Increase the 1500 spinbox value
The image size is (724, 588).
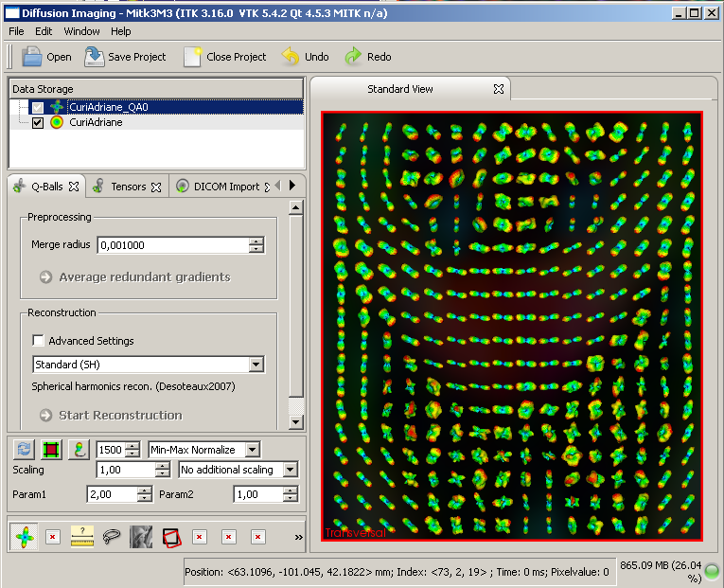[133, 446]
